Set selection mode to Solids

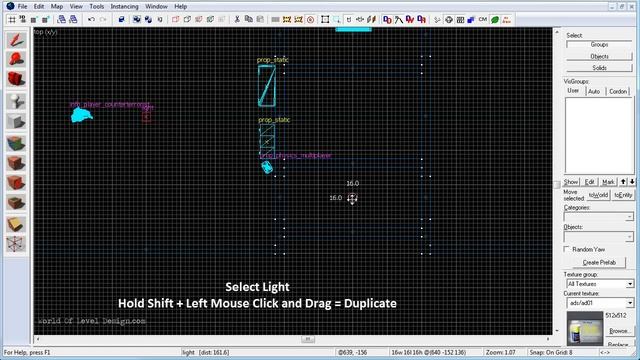(x=599, y=68)
